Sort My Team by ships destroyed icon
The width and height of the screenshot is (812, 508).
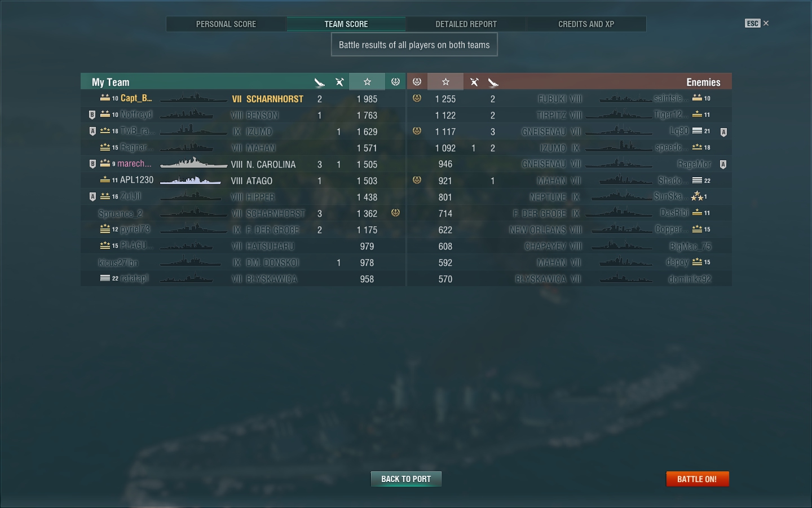click(320, 82)
